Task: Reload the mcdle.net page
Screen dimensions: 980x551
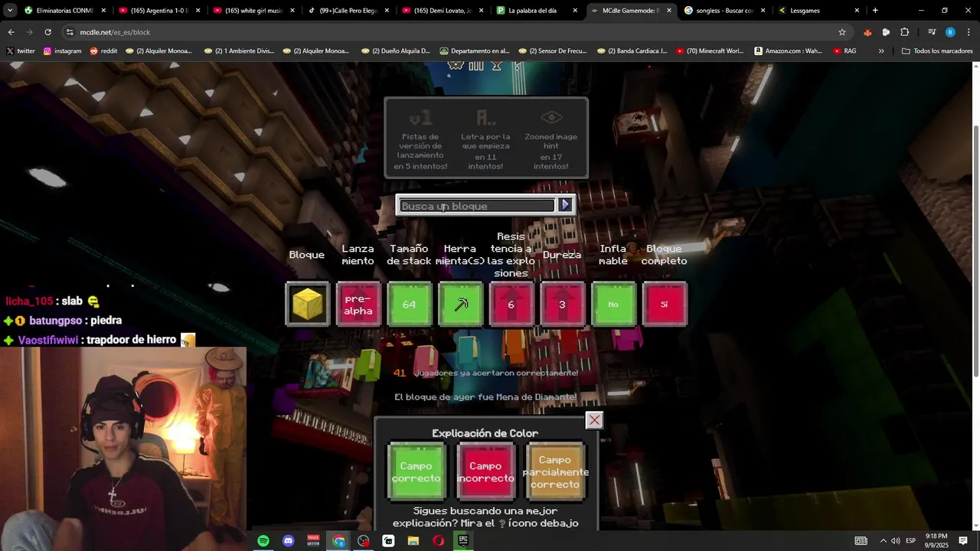Action: tap(47, 32)
